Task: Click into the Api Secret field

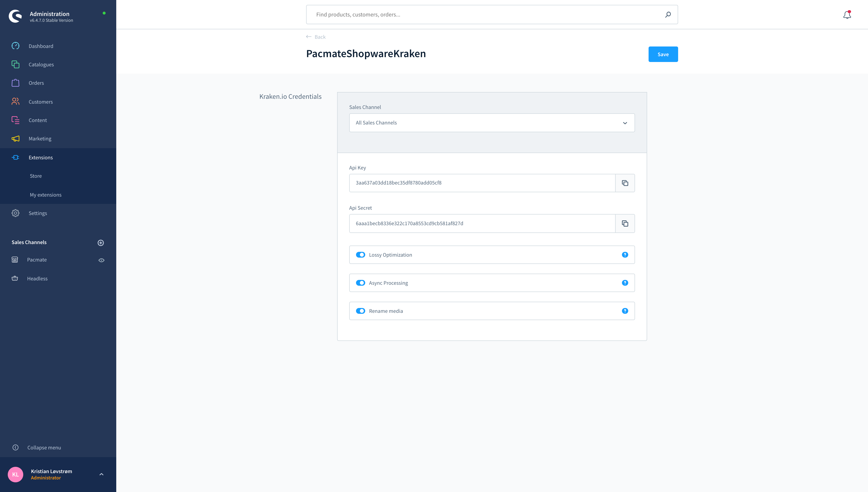Action: pos(482,223)
